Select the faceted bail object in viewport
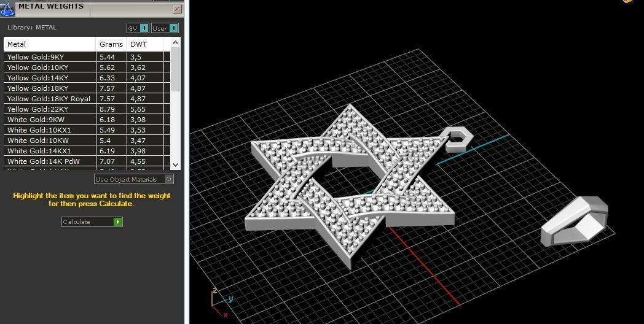The width and height of the screenshot is (644, 324). point(574,222)
